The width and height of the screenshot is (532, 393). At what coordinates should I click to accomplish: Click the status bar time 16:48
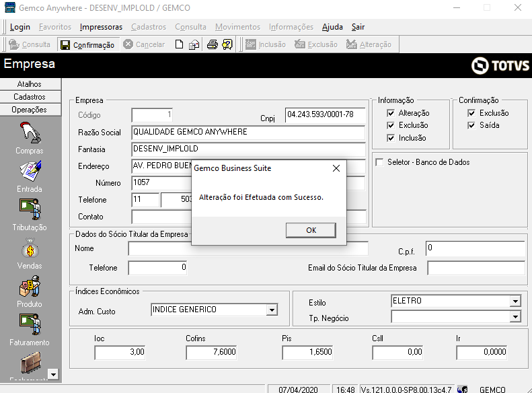pos(346,389)
